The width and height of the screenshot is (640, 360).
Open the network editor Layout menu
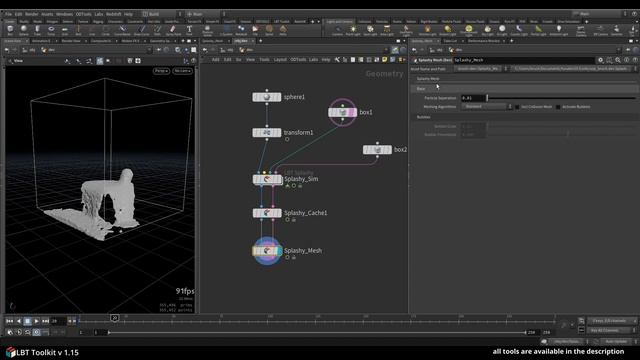(x=280, y=60)
